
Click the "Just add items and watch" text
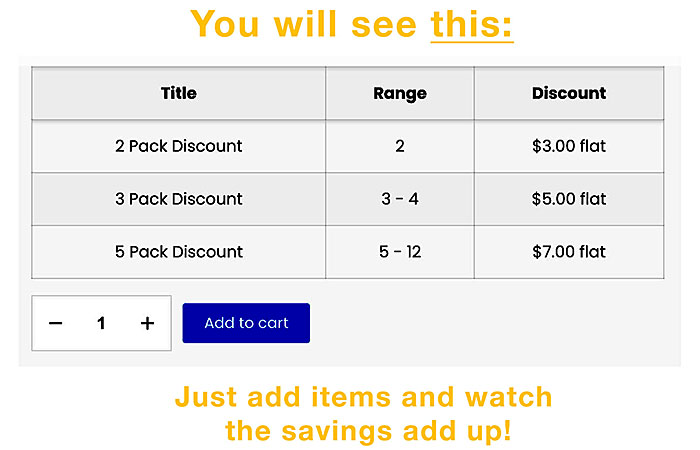(x=363, y=397)
